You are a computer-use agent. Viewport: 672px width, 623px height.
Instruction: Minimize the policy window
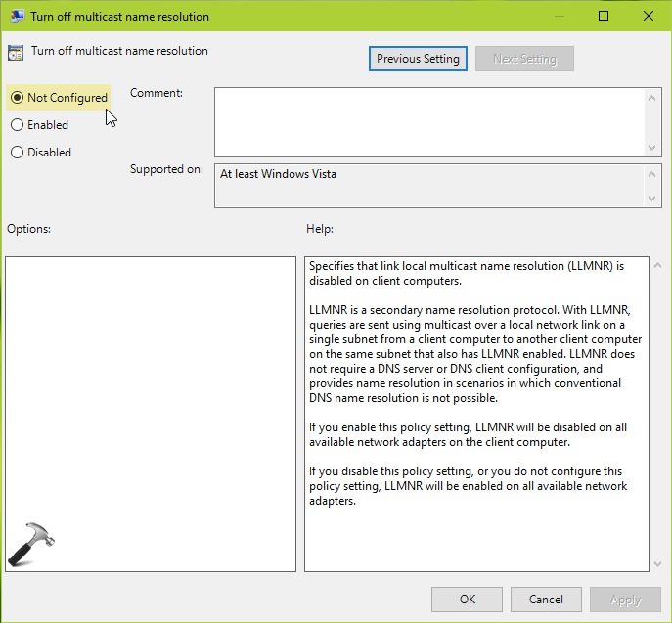click(559, 16)
